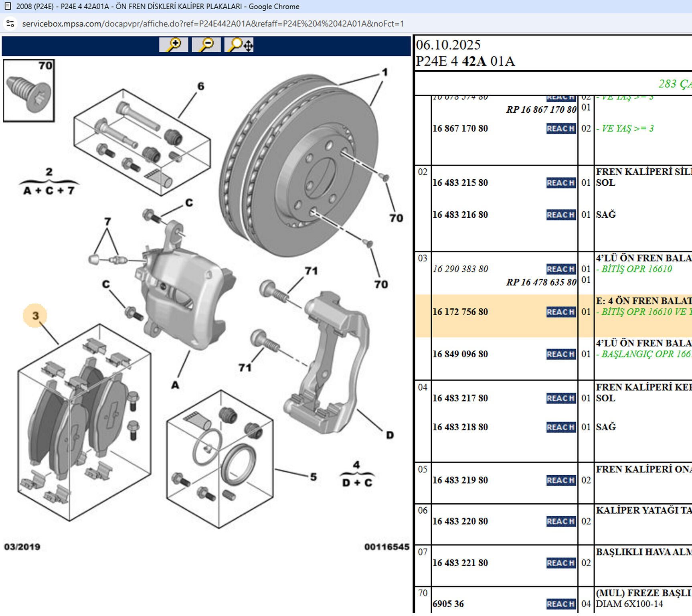The image size is (692, 616).
Task: Click REACH badge for part 16 483 219 80
Action: pos(560,480)
